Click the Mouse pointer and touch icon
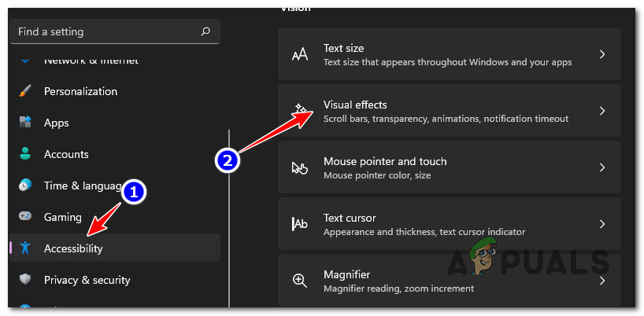The width and height of the screenshot is (644, 316). point(300,168)
